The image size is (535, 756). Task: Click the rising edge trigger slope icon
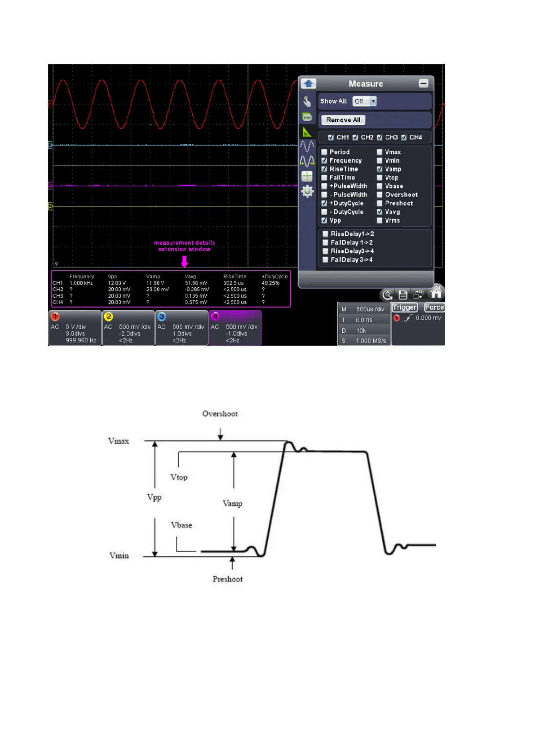(x=408, y=318)
